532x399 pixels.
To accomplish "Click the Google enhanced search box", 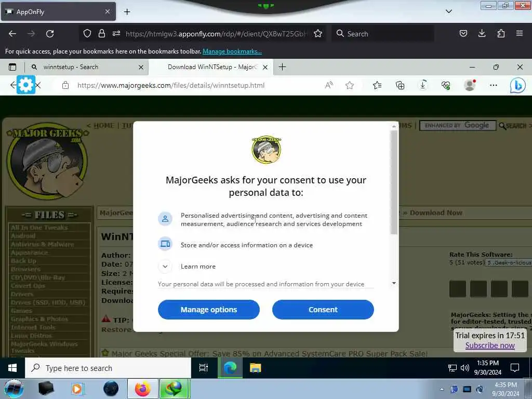I will coord(458,125).
